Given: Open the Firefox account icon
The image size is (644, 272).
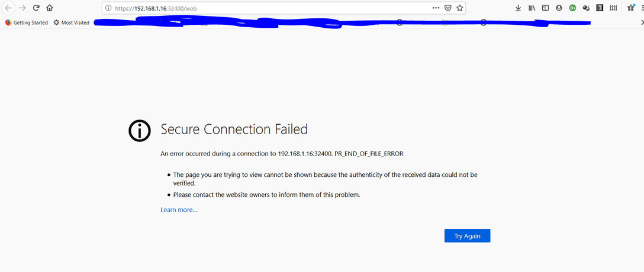Looking at the screenshot, I should [559, 8].
